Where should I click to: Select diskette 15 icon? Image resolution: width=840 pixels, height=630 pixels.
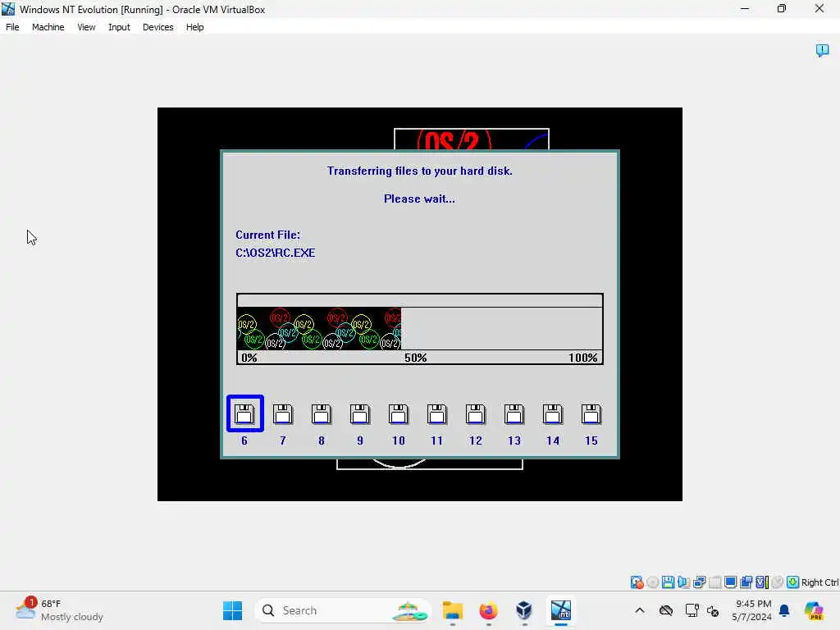[591, 414]
